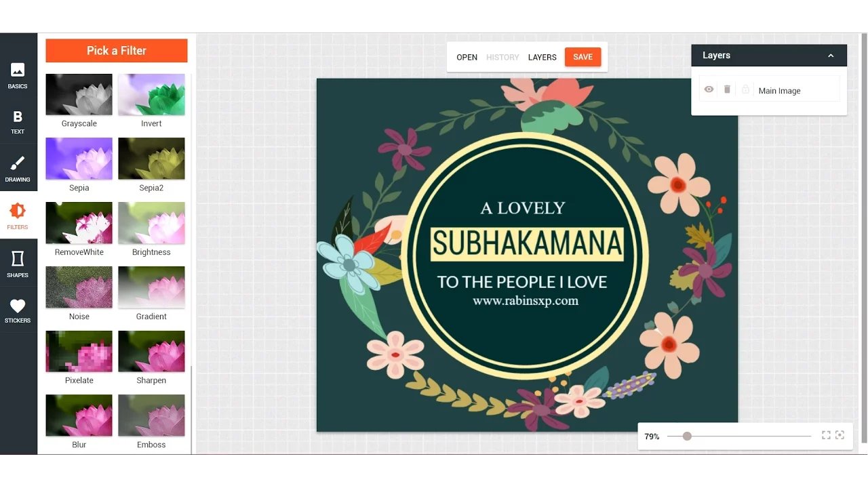
Task: Click the orange SAVE button
Action: click(583, 57)
